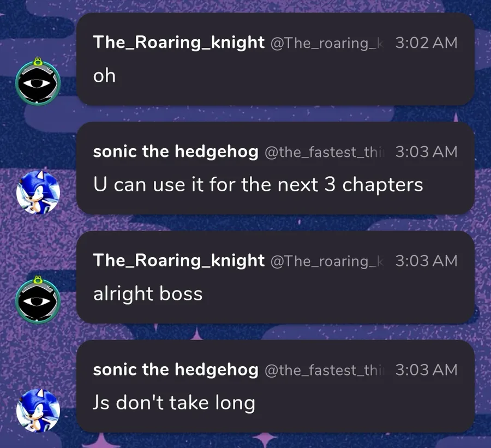Select the @The_roaring_k handle above "alright boss"
This screenshot has height=448, width=491.
(327, 261)
